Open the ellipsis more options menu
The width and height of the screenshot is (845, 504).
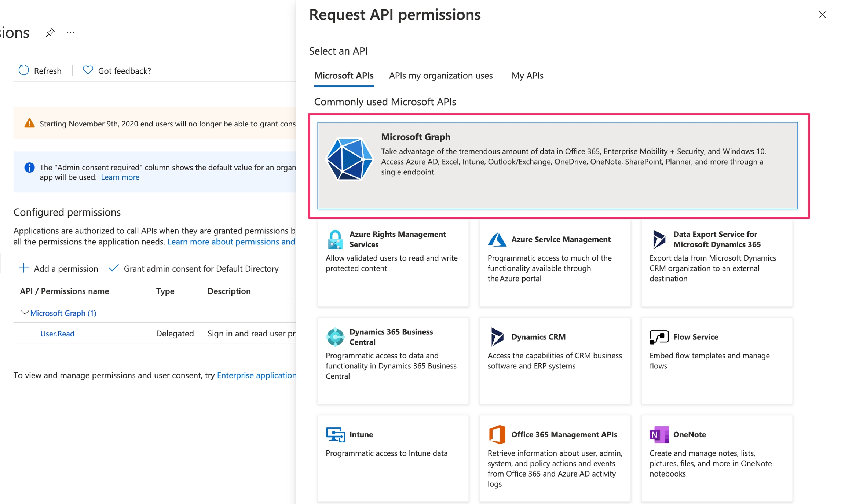click(x=71, y=33)
